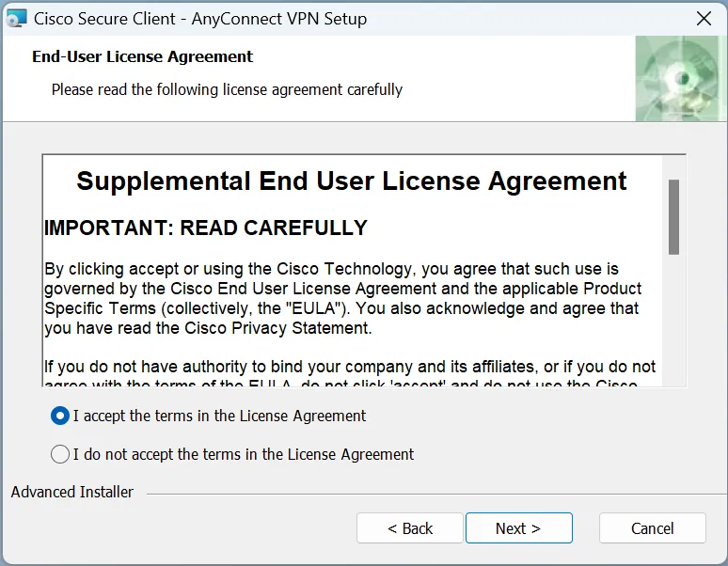
Task: Select the accept terms radio button circle
Action: 60,416
